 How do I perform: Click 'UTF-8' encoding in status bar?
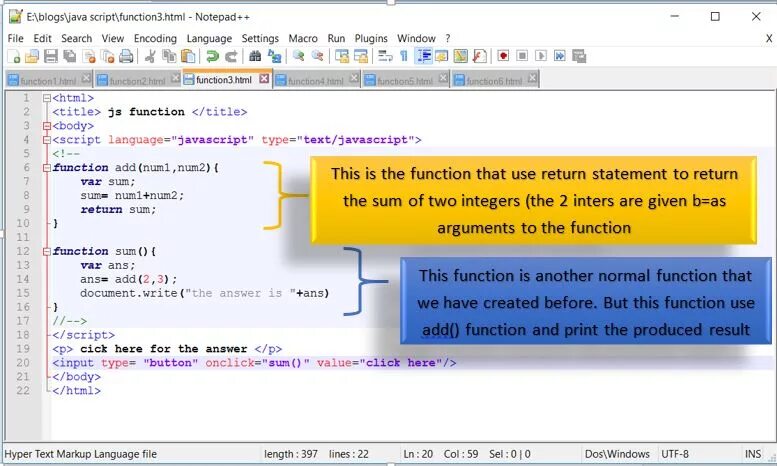pyautogui.click(x=675, y=454)
